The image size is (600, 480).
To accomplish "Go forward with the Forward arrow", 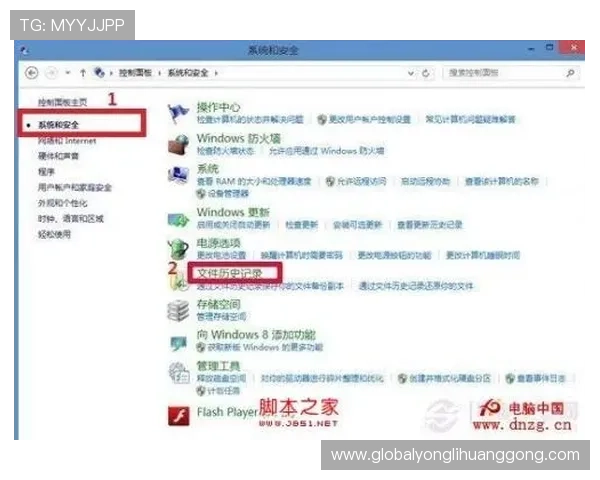I will coord(52,72).
